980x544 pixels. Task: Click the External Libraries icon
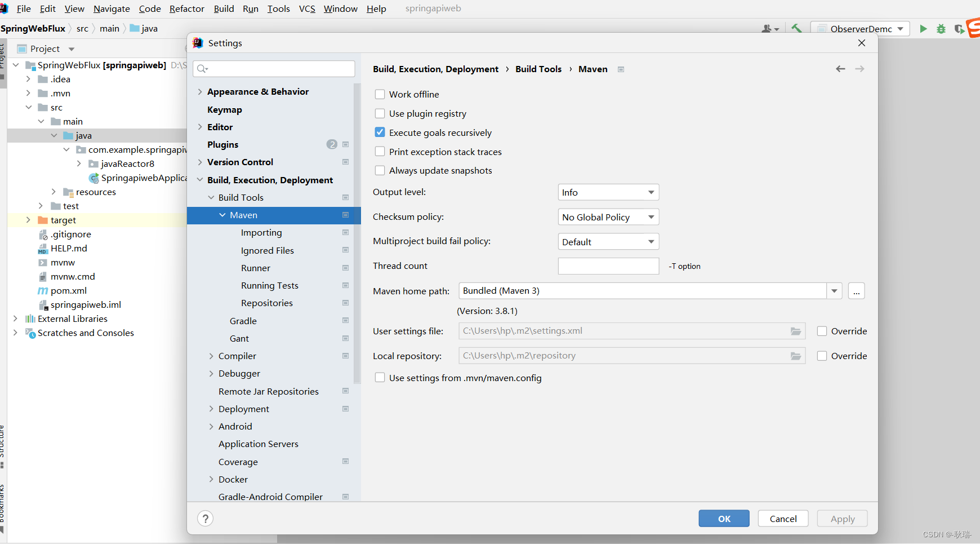pyautogui.click(x=30, y=319)
